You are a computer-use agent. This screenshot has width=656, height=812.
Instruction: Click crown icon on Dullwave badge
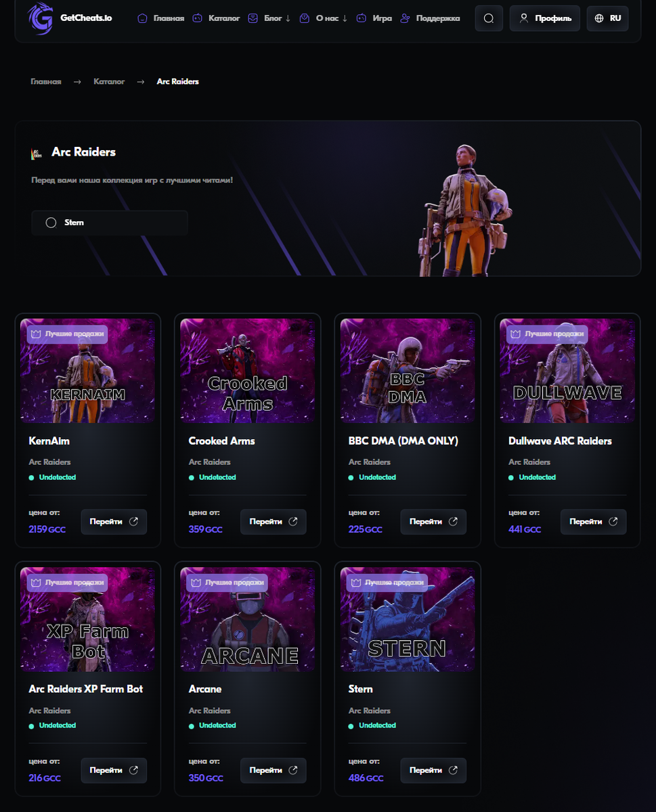(x=516, y=334)
